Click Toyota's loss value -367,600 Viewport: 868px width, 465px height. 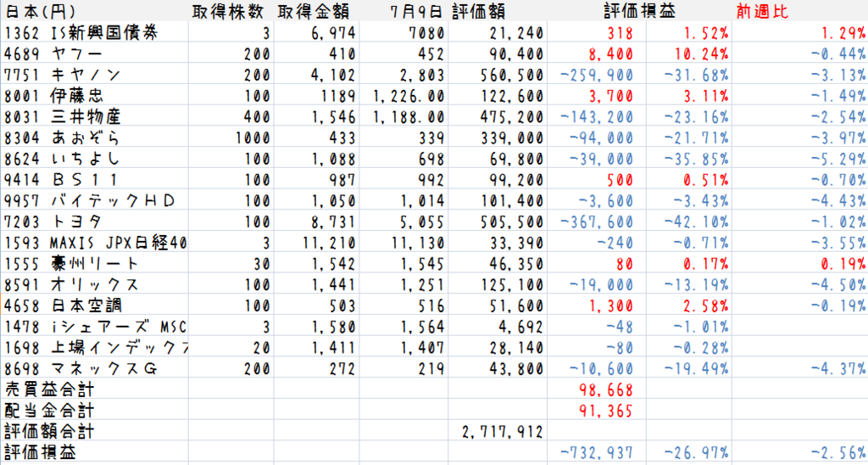point(597,222)
